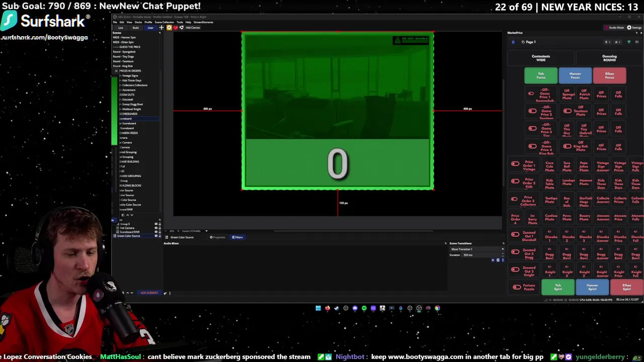The image size is (644, 362).
Task: Click the yellow gear icon in OBS toolbar
Action: [169, 28]
